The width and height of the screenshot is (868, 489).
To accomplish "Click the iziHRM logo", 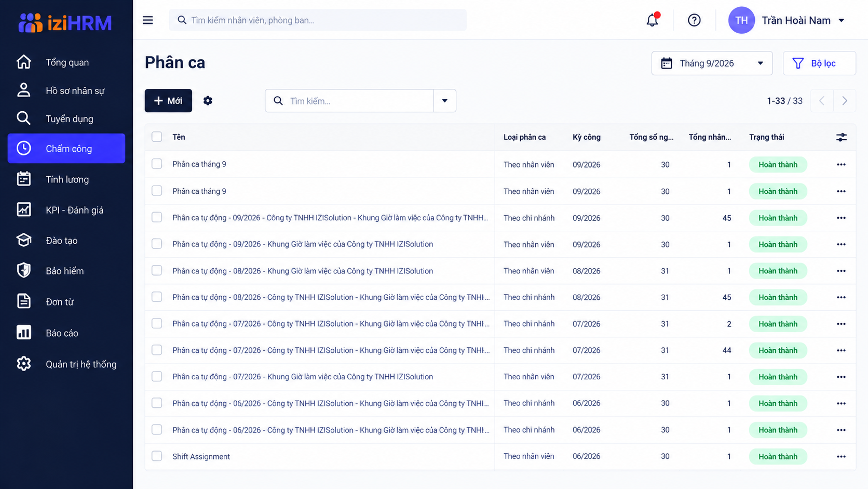I will [x=65, y=22].
